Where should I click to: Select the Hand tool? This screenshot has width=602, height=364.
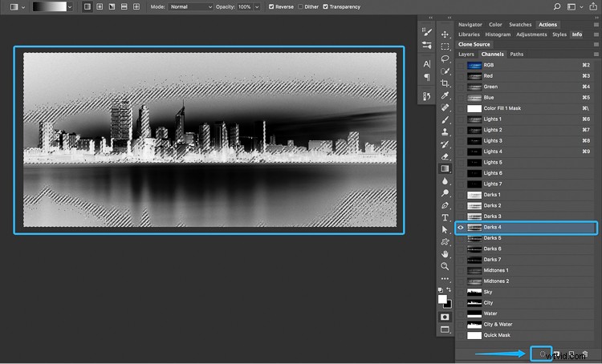pos(445,254)
